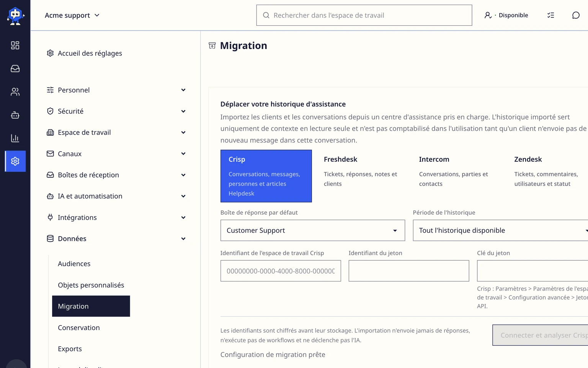
Task: Click the user availability status icon
Action: (x=488, y=15)
